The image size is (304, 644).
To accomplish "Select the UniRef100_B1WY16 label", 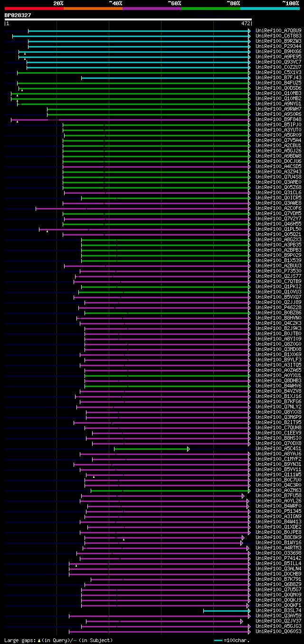I will pos(278,542).
